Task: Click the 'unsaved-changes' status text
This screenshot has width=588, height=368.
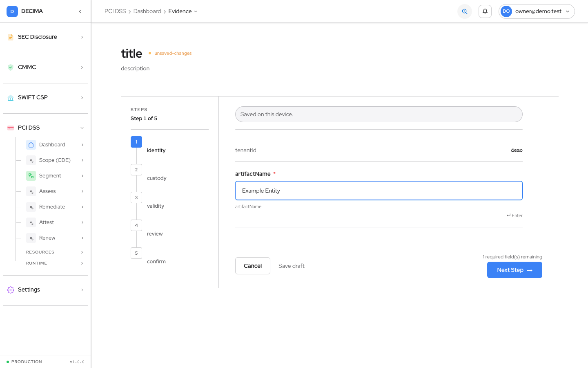Action: click(x=173, y=53)
